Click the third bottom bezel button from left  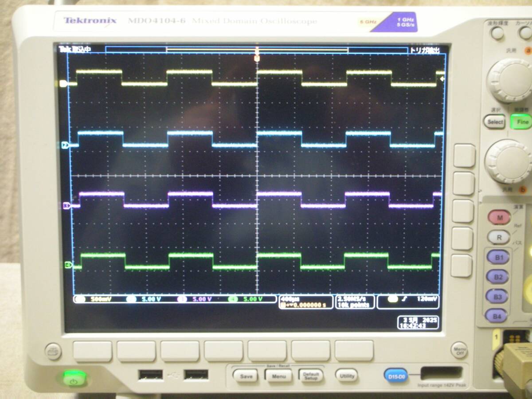(x=180, y=351)
